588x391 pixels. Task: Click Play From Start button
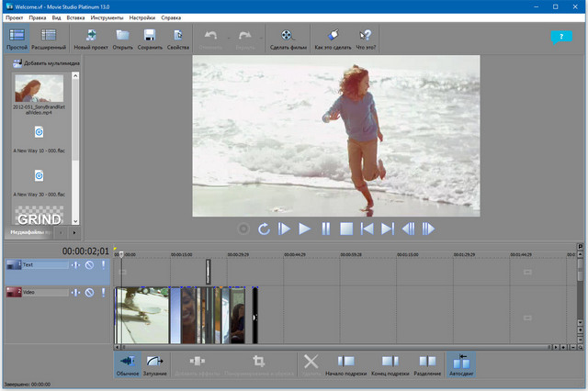284,229
